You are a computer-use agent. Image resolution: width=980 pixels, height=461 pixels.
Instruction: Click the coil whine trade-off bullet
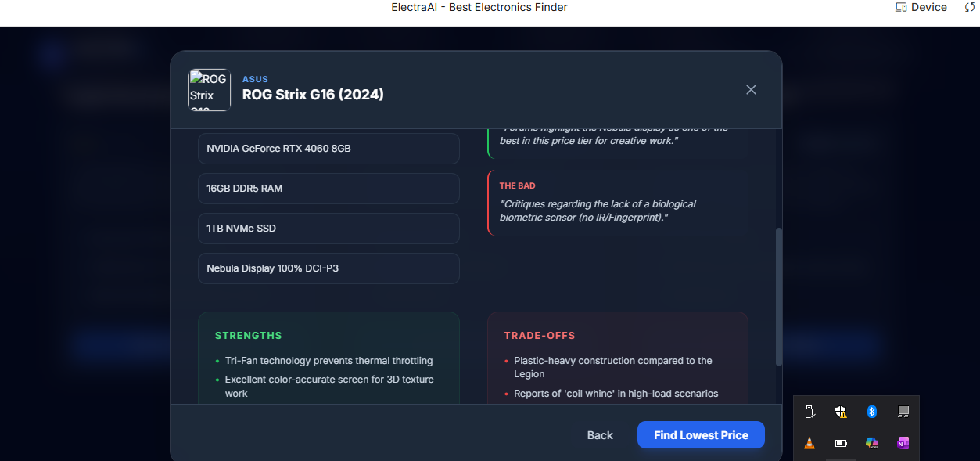(x=616, y=394)
